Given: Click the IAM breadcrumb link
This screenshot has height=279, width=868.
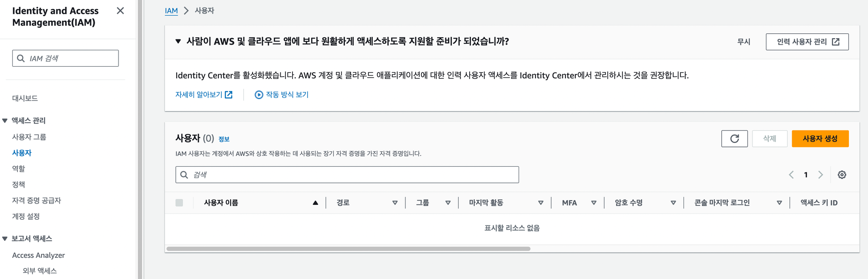Looking at the screenshot, I should [171, 10].
